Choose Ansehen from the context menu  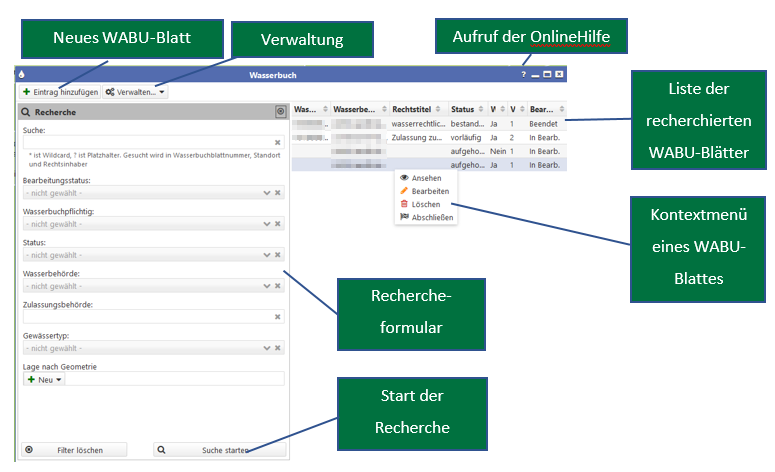point(426,178)
